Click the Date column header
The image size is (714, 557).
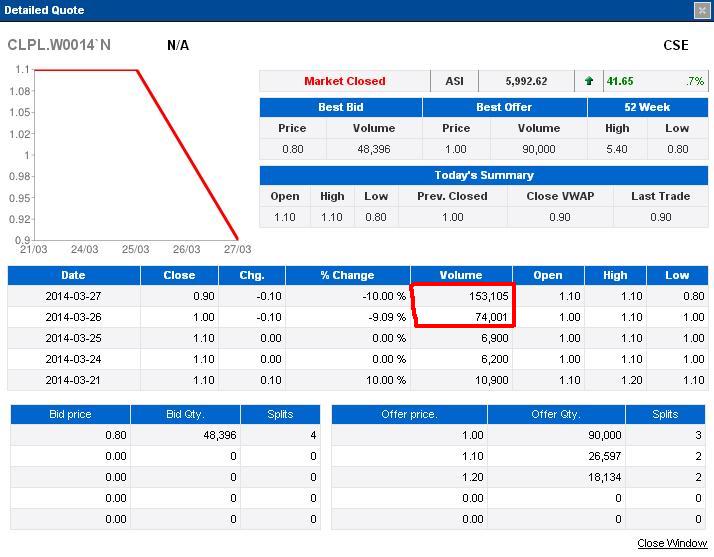[x=73, y=275]
